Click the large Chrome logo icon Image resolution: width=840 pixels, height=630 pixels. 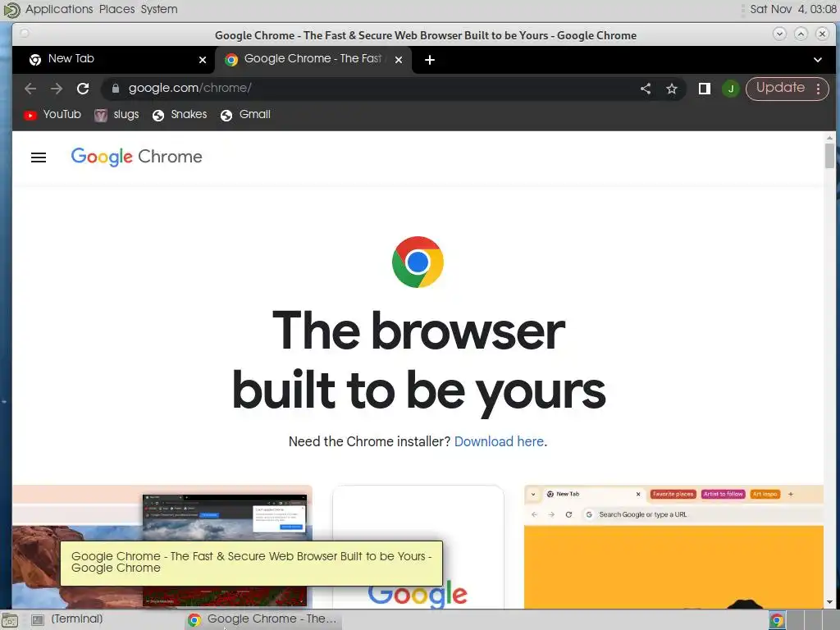[x=418, y=262]
